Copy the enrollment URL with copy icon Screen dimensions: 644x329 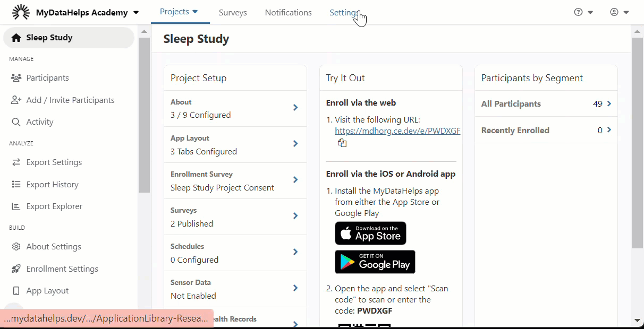tap(342, 143)
